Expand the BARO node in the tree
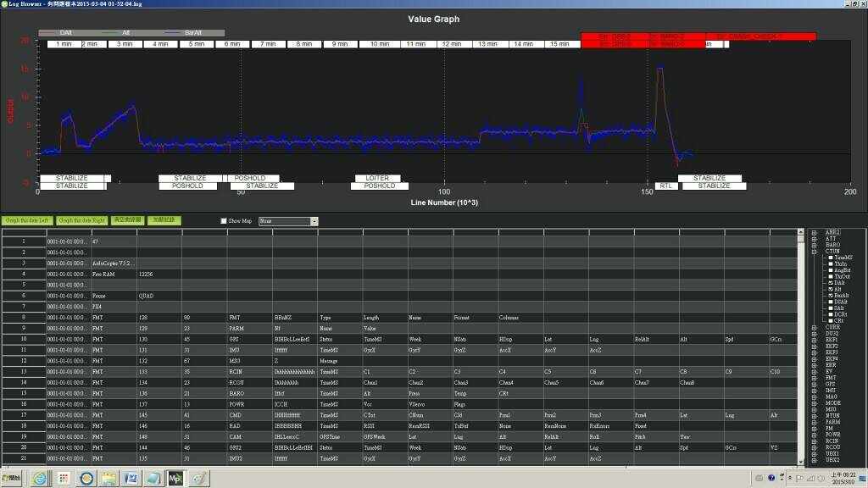 [815, 245]
